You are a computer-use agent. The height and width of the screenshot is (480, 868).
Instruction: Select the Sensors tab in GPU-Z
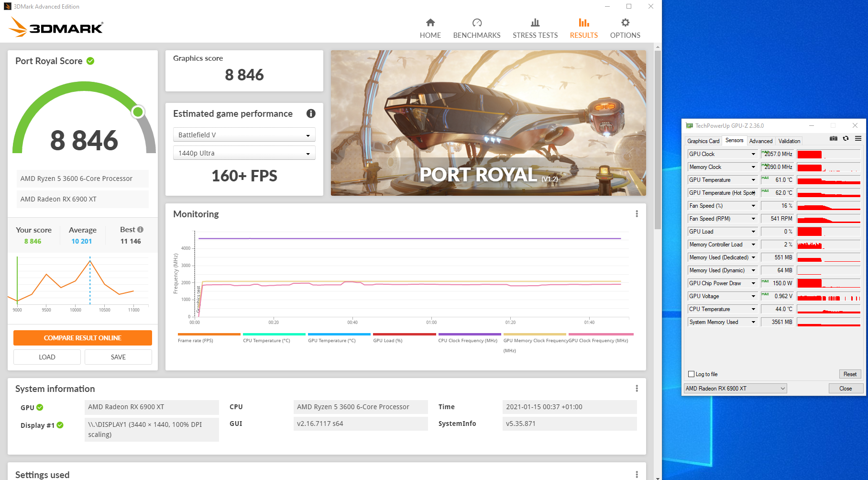click(734, 140)
